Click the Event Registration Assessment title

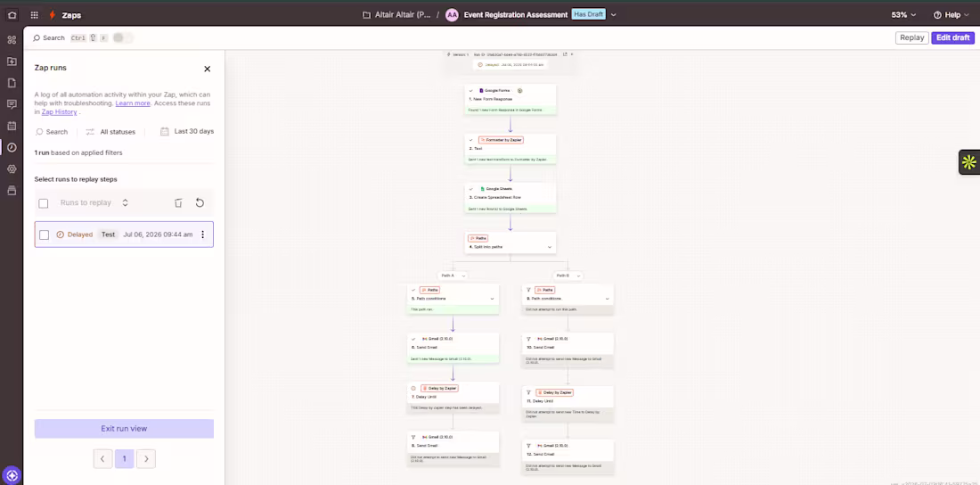tap(516, 15)
